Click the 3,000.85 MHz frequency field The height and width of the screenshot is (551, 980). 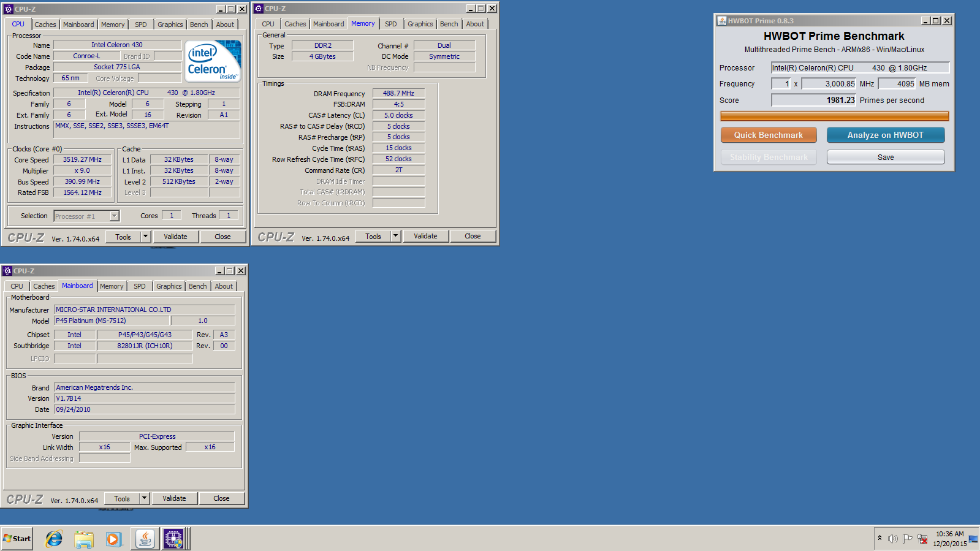pos(829,84)
